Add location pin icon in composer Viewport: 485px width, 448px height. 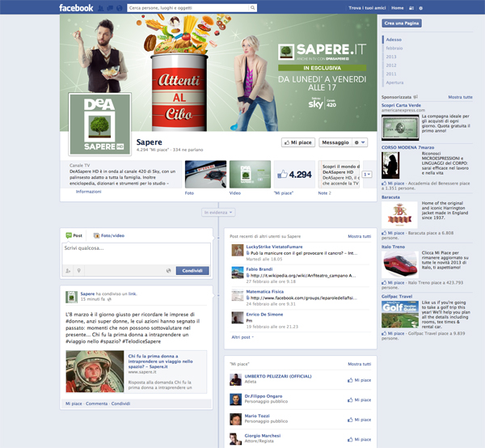78,270
